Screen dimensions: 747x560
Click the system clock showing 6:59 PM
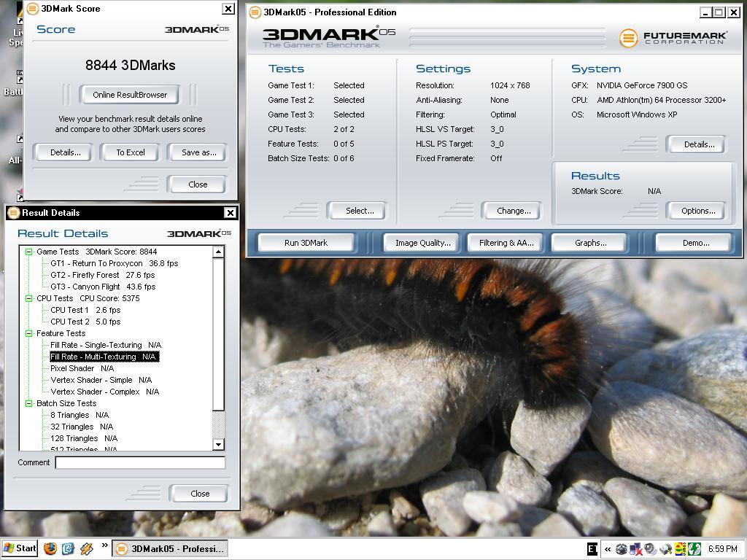[x=722, y=549]
